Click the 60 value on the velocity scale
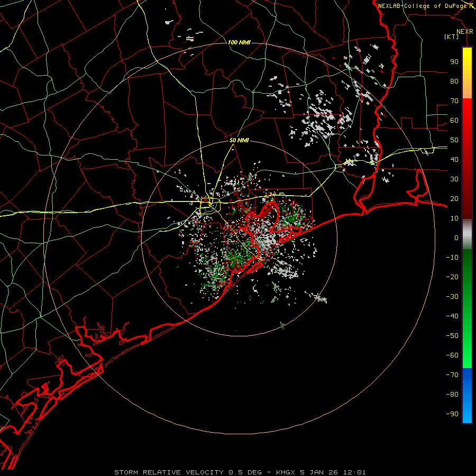The width and height of the screenshot is (476, 476). (x=454, y=120)
